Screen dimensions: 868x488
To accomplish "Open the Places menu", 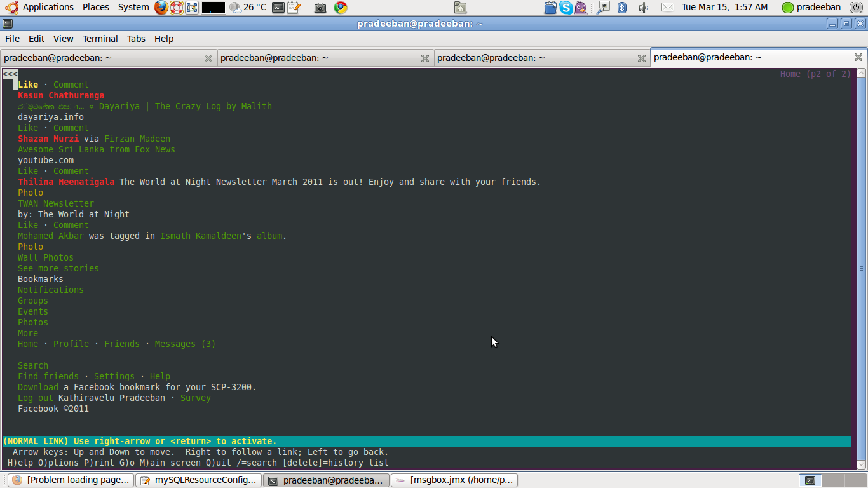I will 96,7.
